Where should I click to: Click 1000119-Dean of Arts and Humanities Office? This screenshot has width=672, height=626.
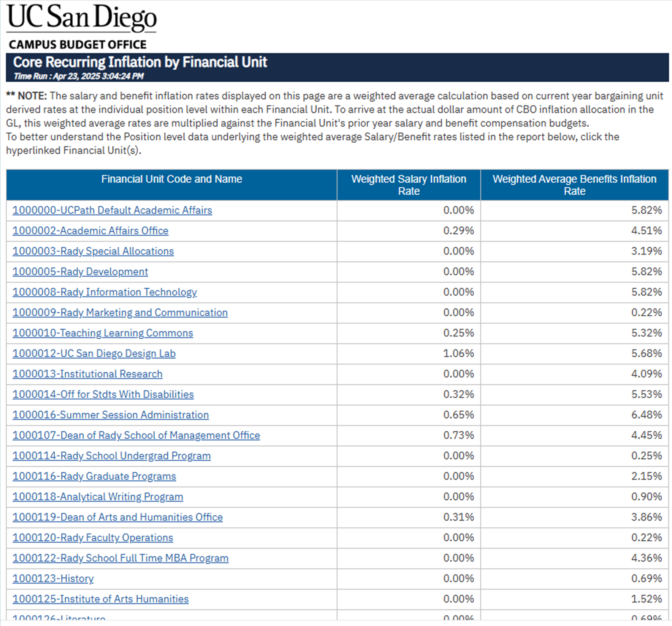(x=118, y=517)
